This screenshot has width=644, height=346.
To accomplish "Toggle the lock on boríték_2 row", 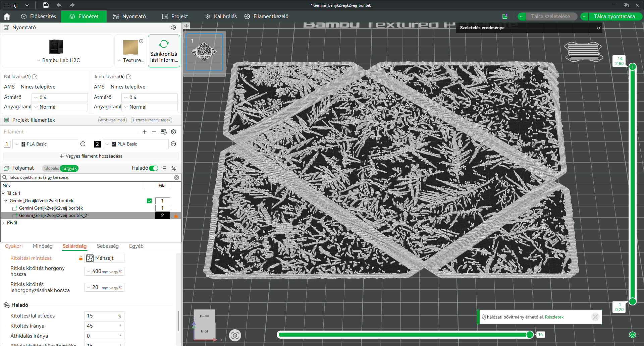I will 176,216.
